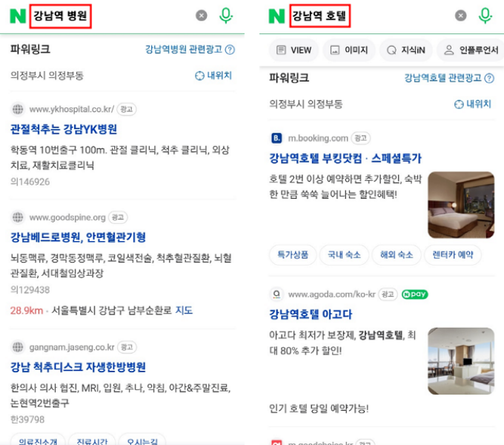504x445 pixels.
Task: Open 지도 map link for 강남베드로병원
Action: [x=184, y=310]
